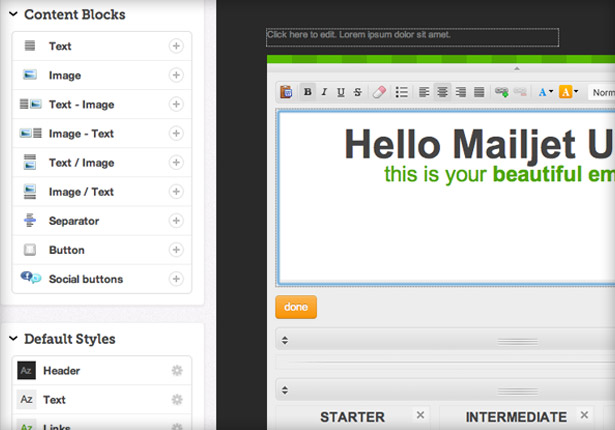The width and height of the screenshot is (615, 430).
Task: Add an Image content block
Action: click(176, 75)
